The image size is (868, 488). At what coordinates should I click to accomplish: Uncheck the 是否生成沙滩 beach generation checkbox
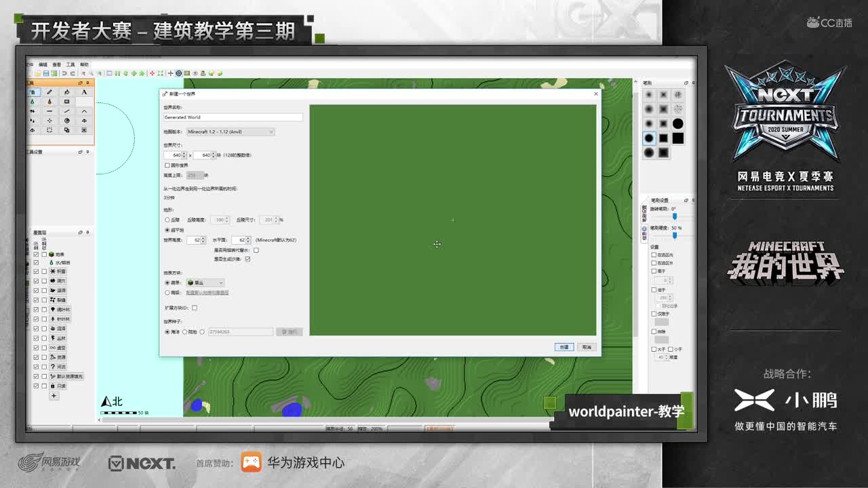[x=248, y=259]
